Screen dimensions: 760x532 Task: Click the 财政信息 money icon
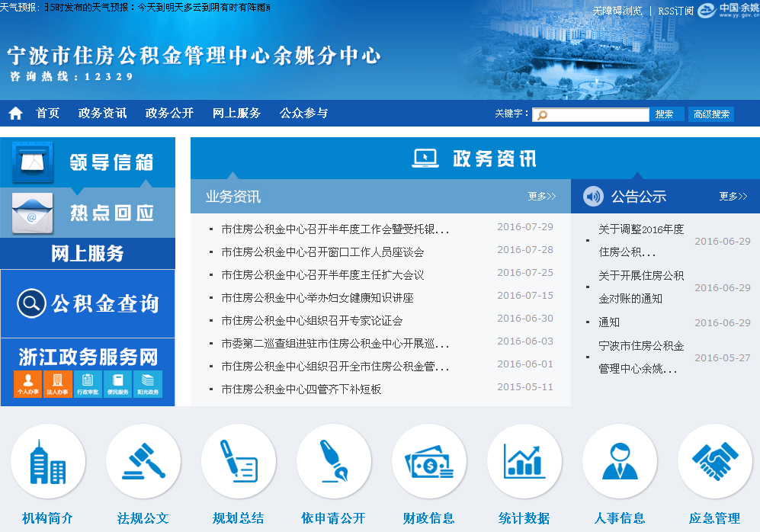click(x=429, y=461)
